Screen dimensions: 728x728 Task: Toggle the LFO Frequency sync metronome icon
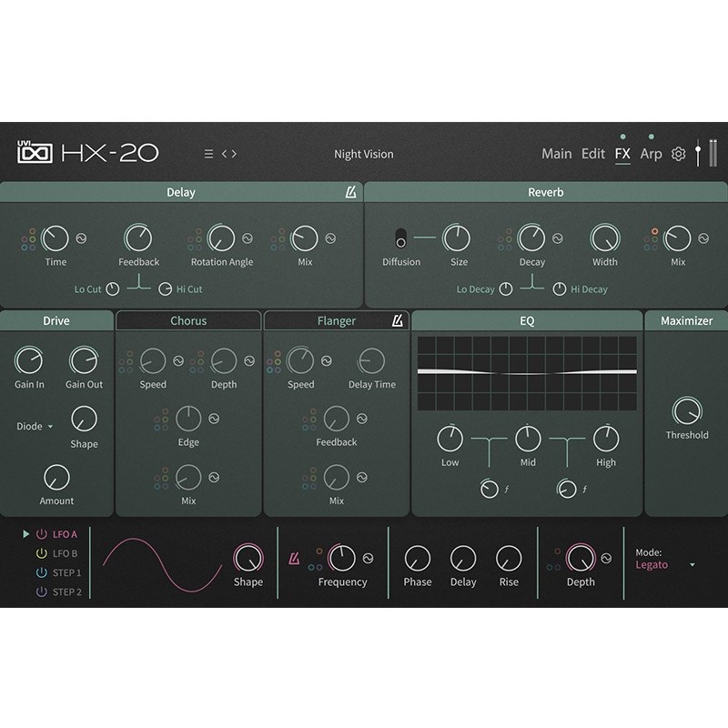294,559
